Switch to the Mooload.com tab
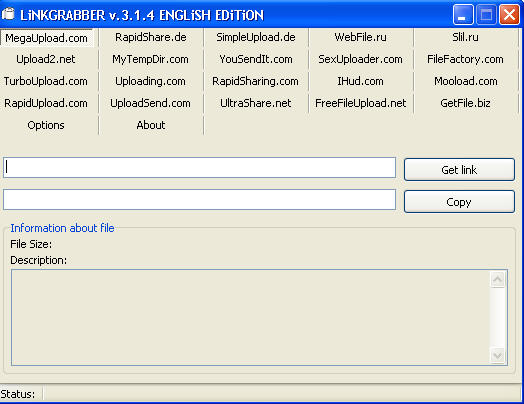Image resolution: width=524 pixels, height=404 pixels. (x=465, y=81)
